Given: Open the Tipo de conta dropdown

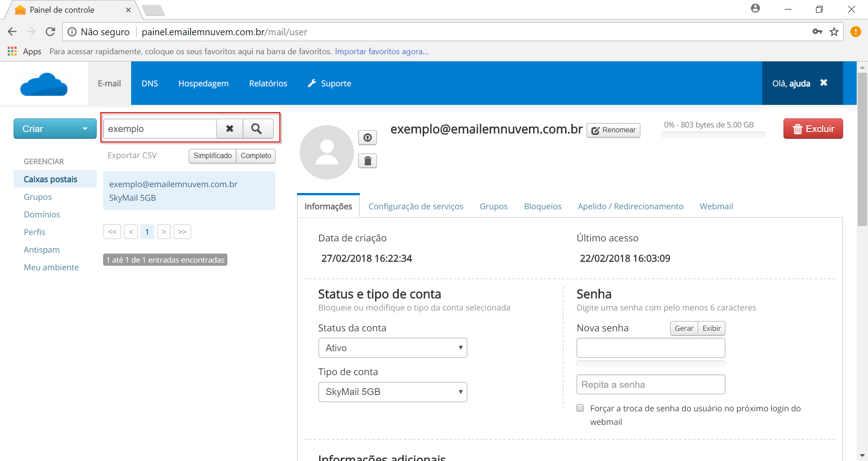Looking at the screenshot, I should pyautogui.click(x=392, y=392).
